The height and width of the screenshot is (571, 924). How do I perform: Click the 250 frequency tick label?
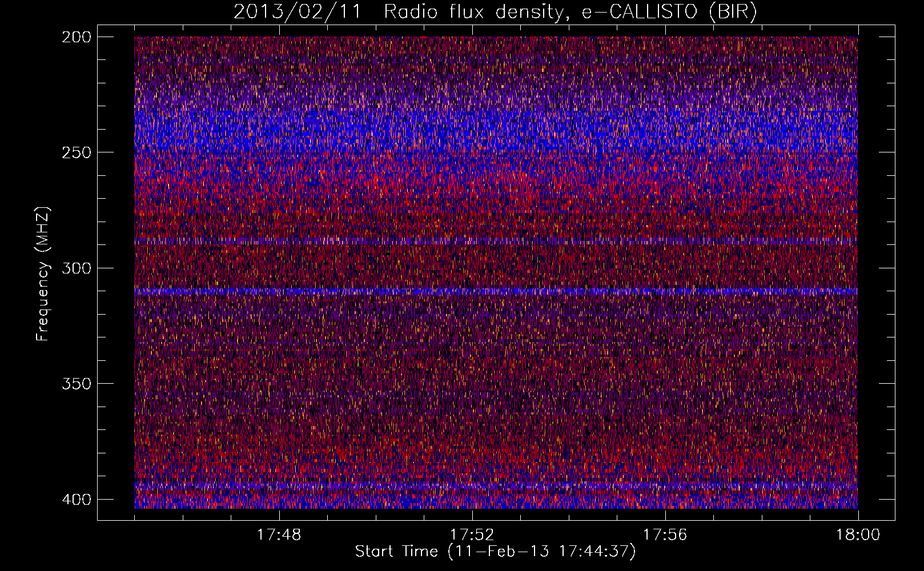click(77, 152)
